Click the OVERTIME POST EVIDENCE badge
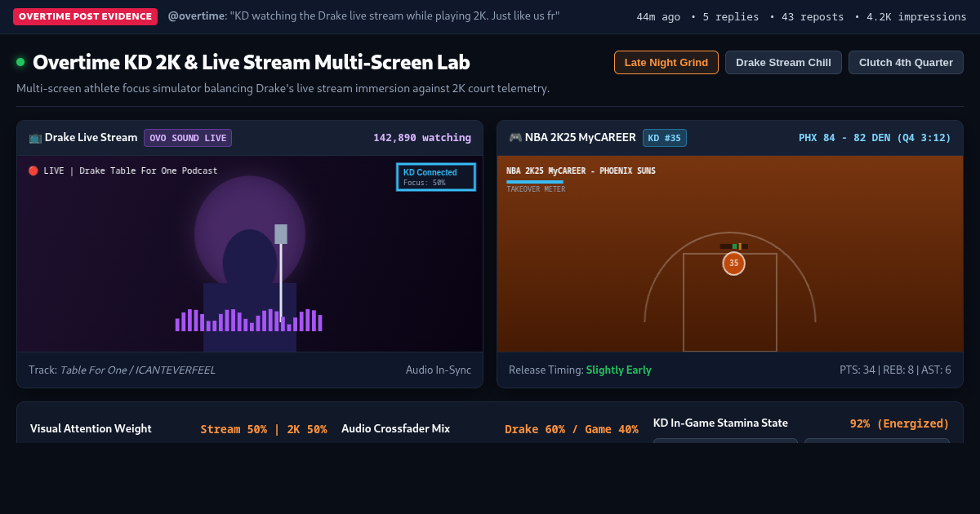 pyautogui.click(x=85, y=16)
